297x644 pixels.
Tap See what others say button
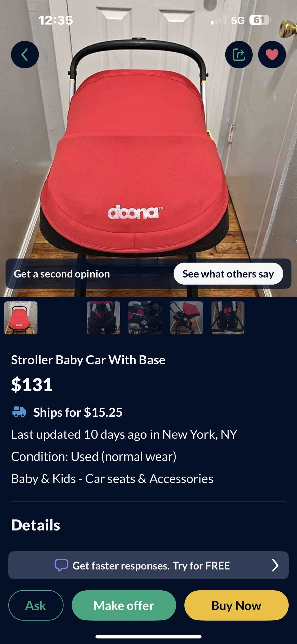point(228,274)
